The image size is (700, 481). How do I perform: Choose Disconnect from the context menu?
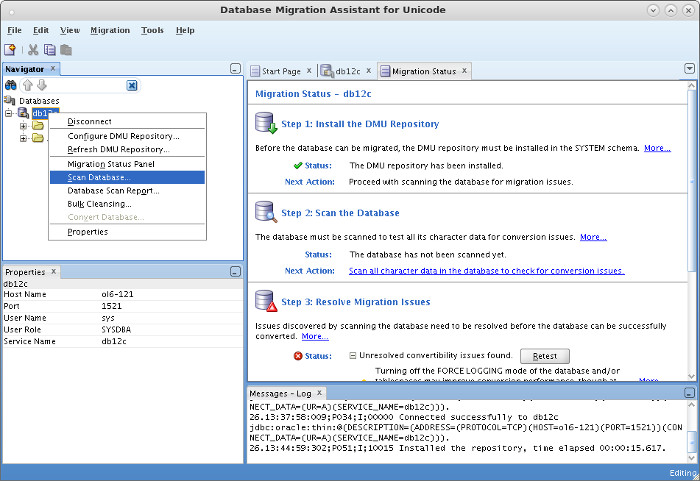pos(127,121)
